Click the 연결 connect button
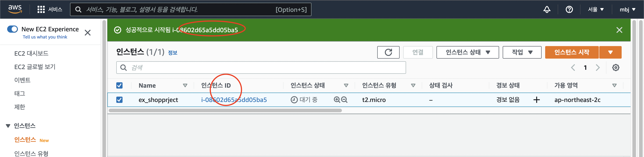This screenshot has height=157, width=644. click(418, 52)
